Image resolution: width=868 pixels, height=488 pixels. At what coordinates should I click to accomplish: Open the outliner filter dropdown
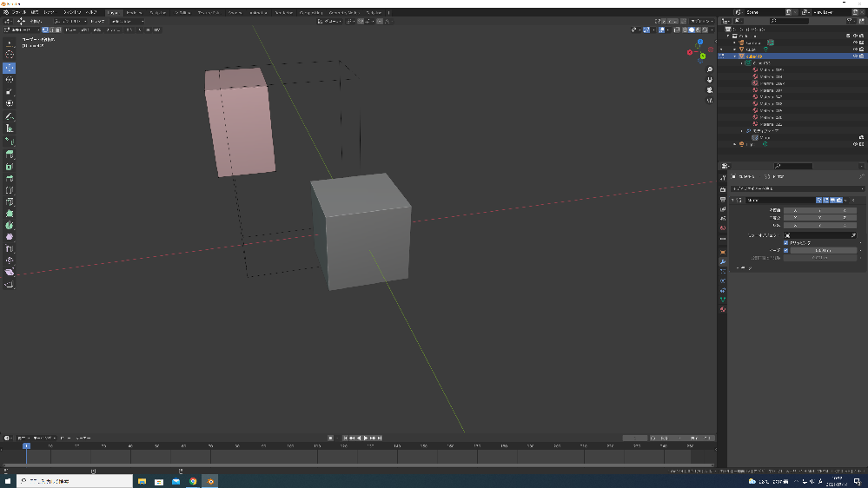tap(851, 21)
